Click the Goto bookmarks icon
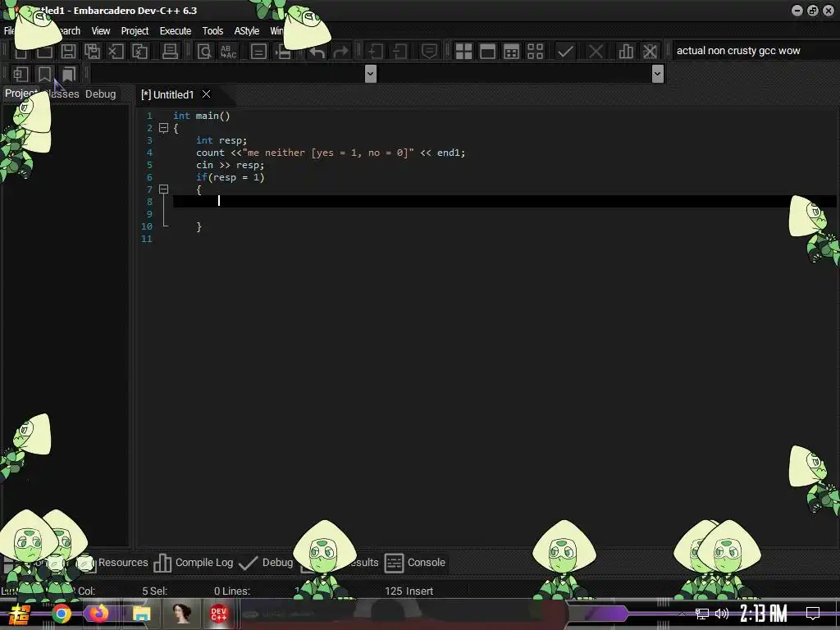Viewport: 840px width, 630px height. coord(69,74)
